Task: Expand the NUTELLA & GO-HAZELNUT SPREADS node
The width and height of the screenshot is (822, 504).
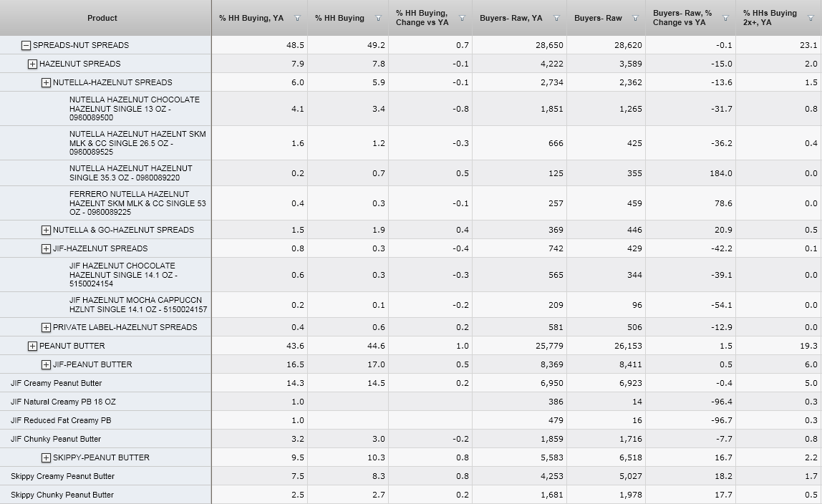Action: [x=47, y=230]
